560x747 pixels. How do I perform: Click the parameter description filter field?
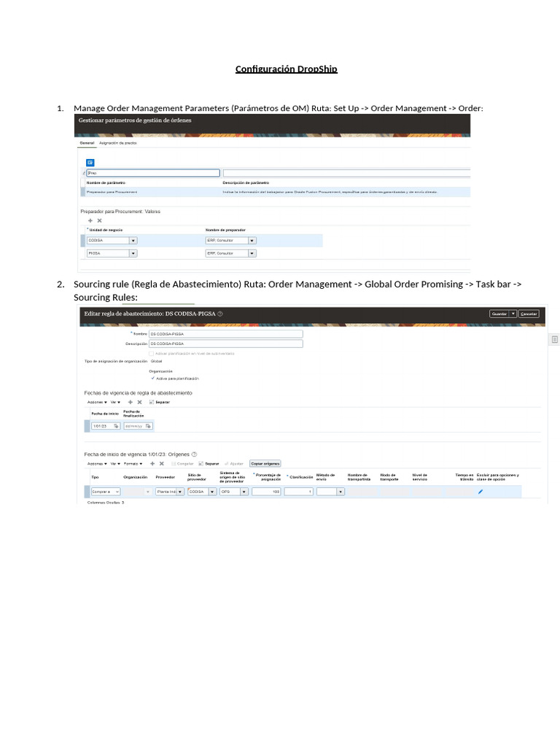346,173
